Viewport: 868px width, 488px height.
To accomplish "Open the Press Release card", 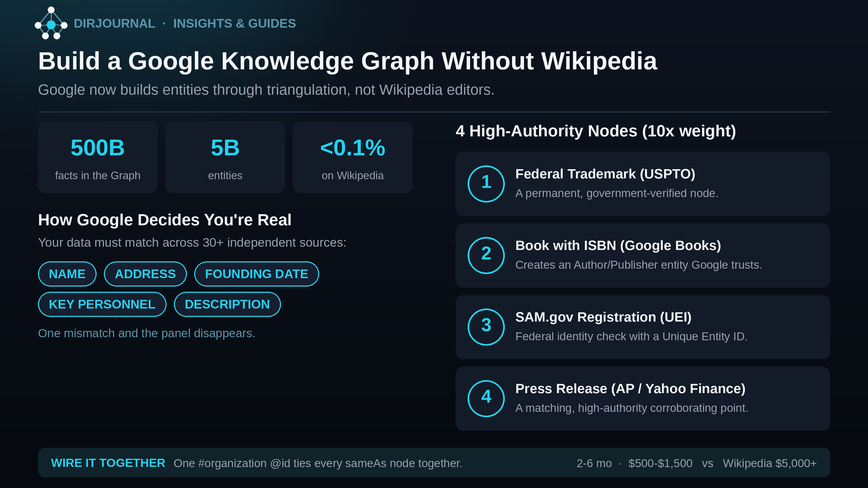I will [643, 399].
